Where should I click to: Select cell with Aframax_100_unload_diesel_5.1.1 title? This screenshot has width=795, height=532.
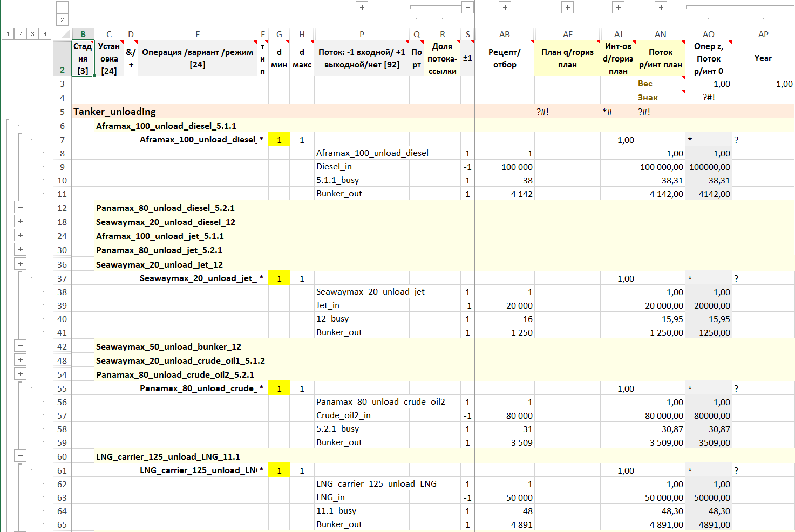166,126
